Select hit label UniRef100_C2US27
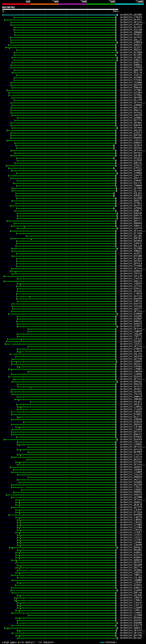146x644 pixels. [131, 537]
